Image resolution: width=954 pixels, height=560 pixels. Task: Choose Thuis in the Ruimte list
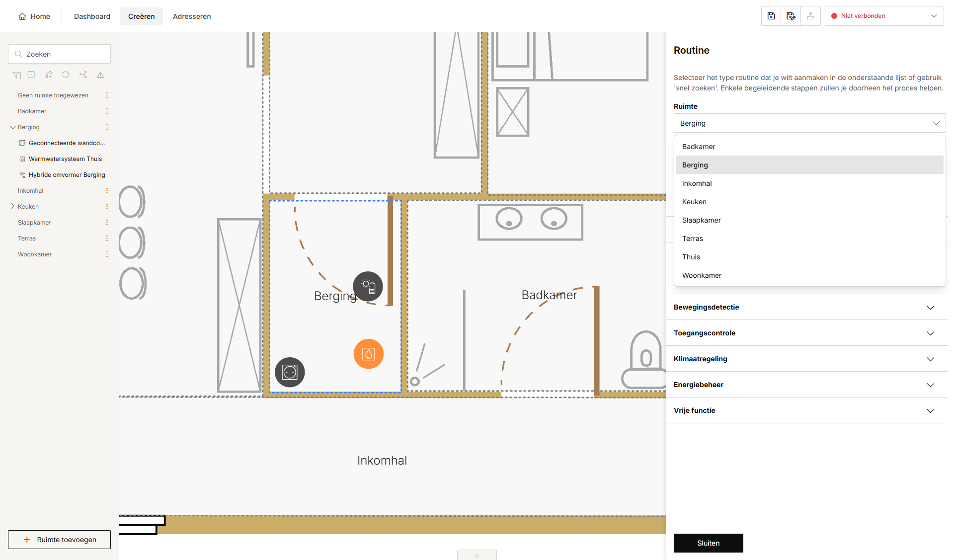(809, 257)
